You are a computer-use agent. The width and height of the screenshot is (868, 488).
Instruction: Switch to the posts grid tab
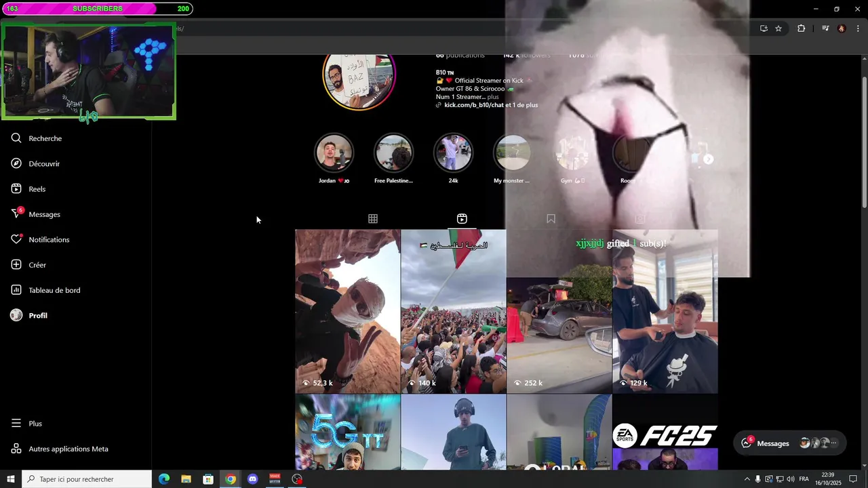pyautogui.click(x=373, y=219)
